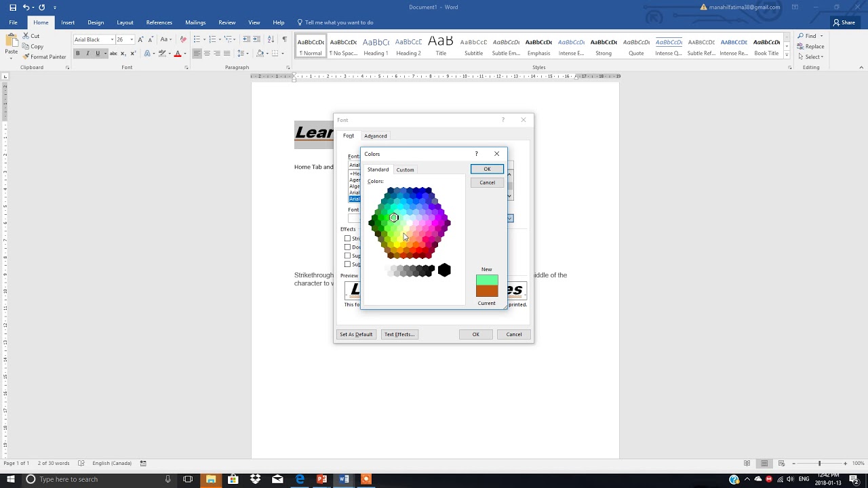This screenshot has height=488, width=868.
Task: Click the Format Painter tool
Action: 43,57
